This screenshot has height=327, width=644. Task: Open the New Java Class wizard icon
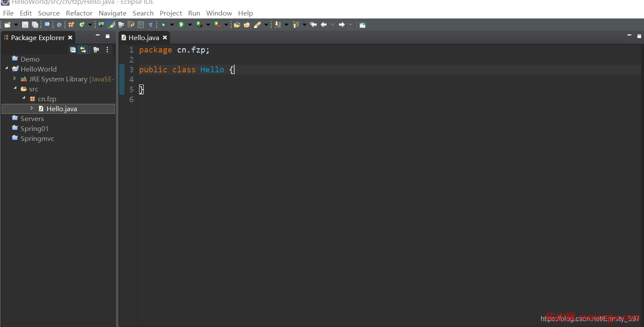[82, 25]
